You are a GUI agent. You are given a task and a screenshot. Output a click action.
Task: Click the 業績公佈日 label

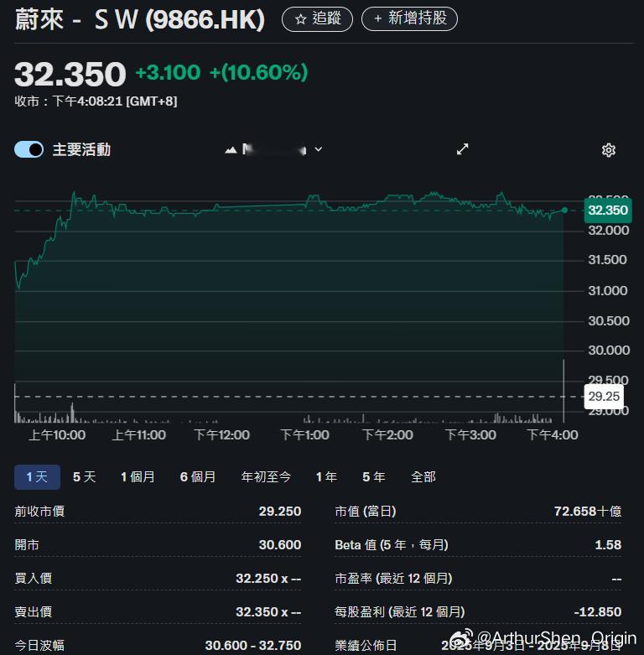click(x=366, y=646)
